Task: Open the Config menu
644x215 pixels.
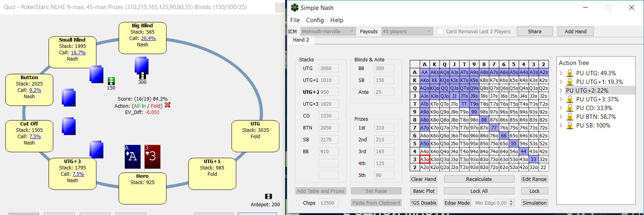Action: coord(315,20)
